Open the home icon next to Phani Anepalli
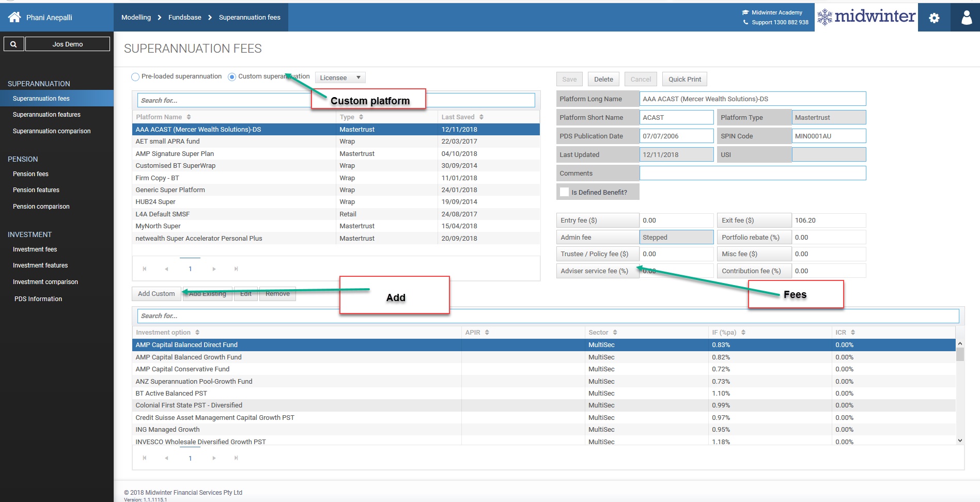The width and height of the screenshot is (980, 502). coord(14,17)
